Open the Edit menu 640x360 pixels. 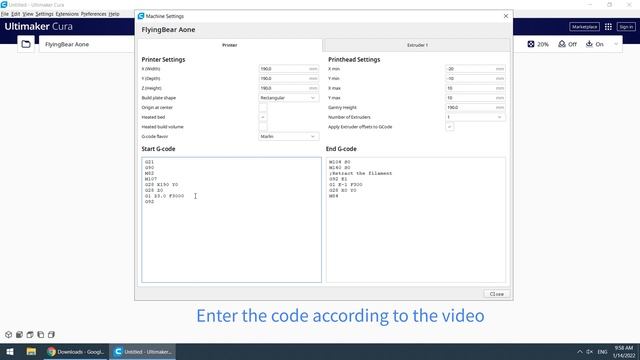pyautogui.click(x=16, y=14)
